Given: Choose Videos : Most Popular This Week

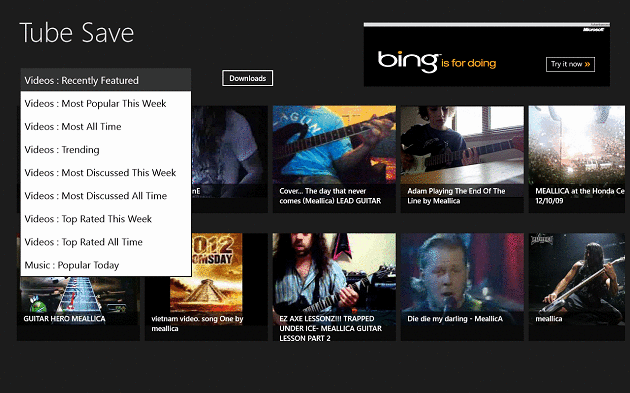Looking at the screenshot, I should [106, 103].
